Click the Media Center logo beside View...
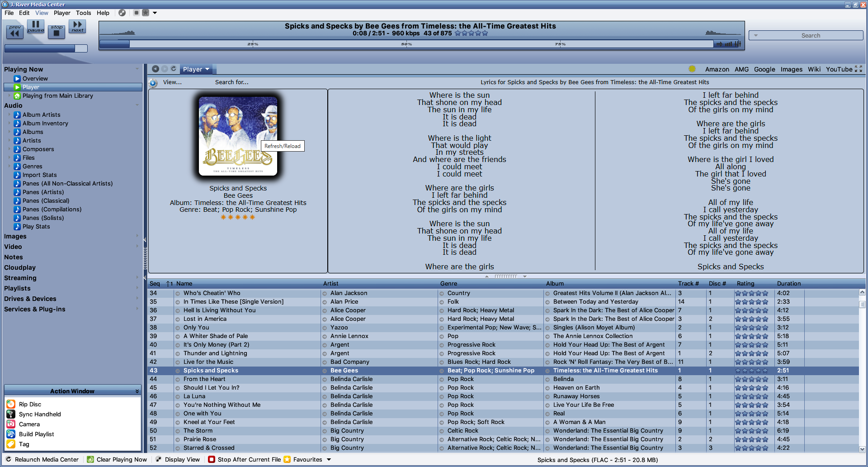Image resolution: width=868 pixels, height=467 pixels. click(153, 82)
